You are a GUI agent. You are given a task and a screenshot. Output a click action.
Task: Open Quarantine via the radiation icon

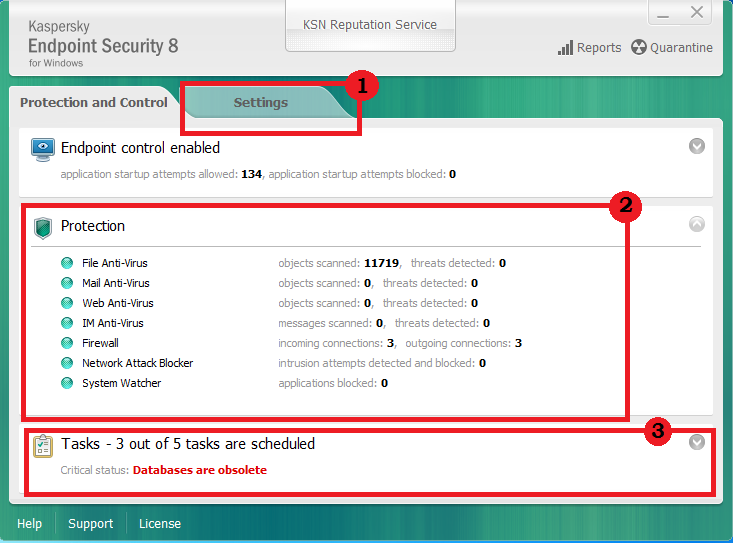[x=638, y=48]
